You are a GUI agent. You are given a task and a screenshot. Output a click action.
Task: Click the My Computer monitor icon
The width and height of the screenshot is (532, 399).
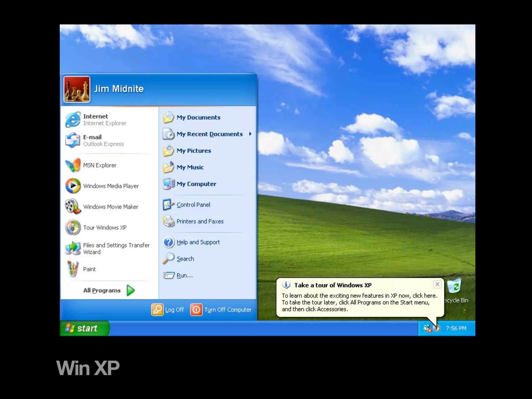(169, 184)
